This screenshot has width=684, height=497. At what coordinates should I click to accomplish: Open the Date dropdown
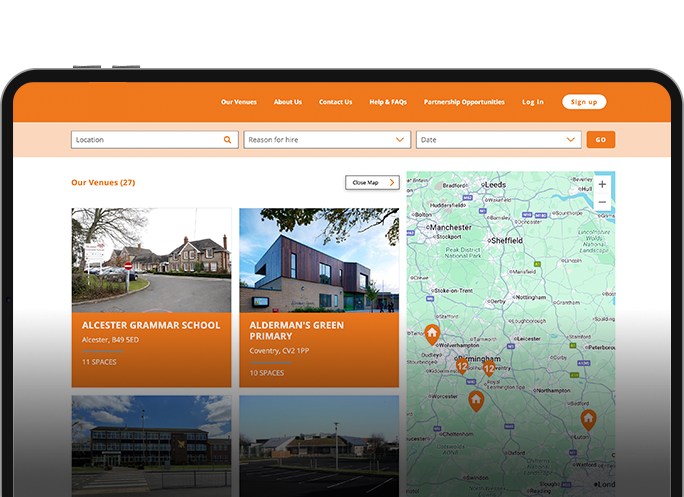tap(498, 140)
